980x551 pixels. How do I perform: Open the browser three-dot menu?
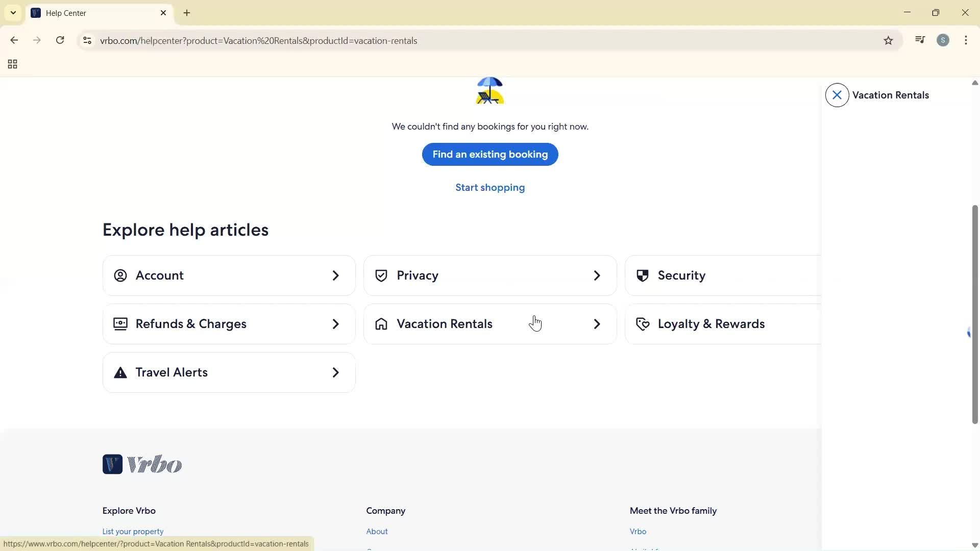966,40
